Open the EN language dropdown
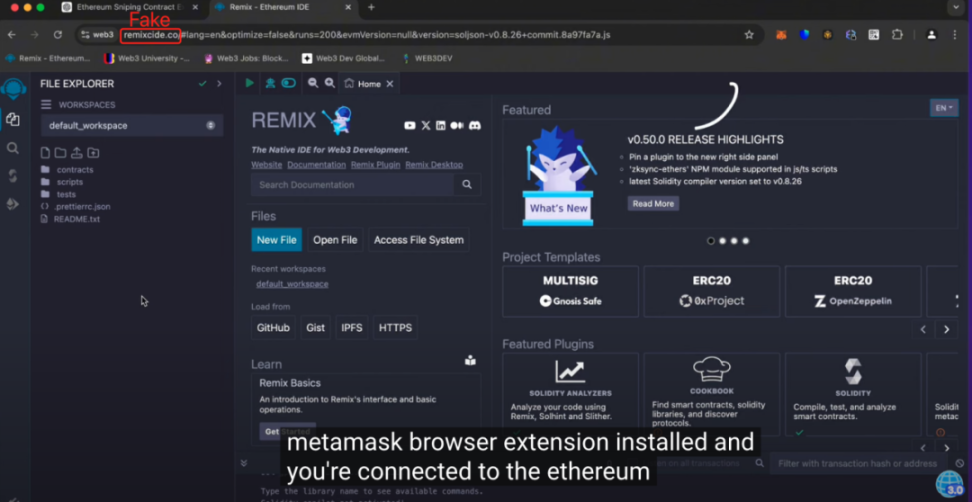This screenshot has height=502, width=972. click(x=943, y=107)
